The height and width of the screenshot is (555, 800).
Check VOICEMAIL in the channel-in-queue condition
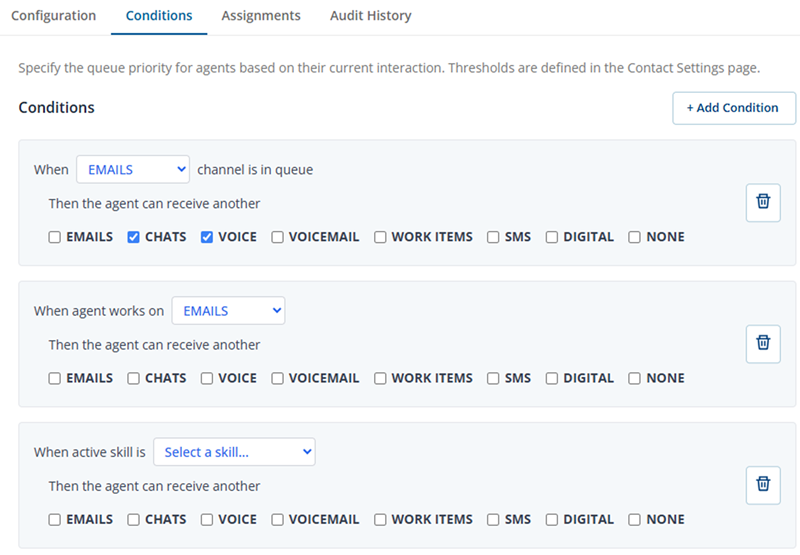pos(278,238)
